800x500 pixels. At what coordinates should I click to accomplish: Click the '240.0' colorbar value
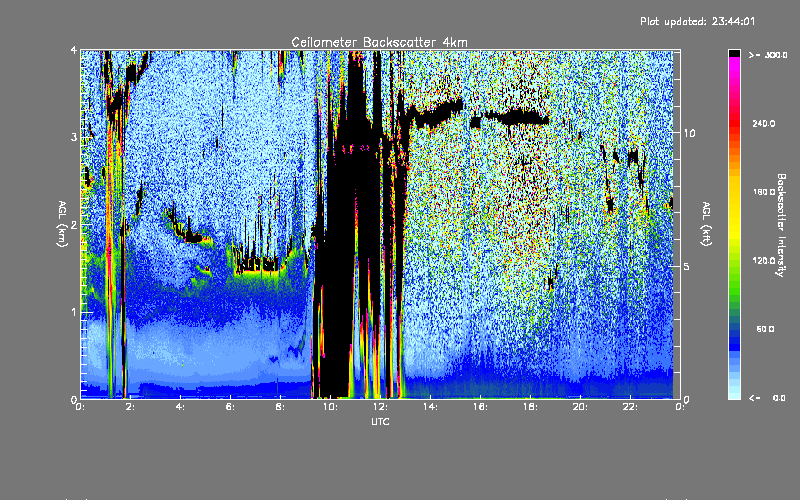pyautogui.click(x=764, y=123)
